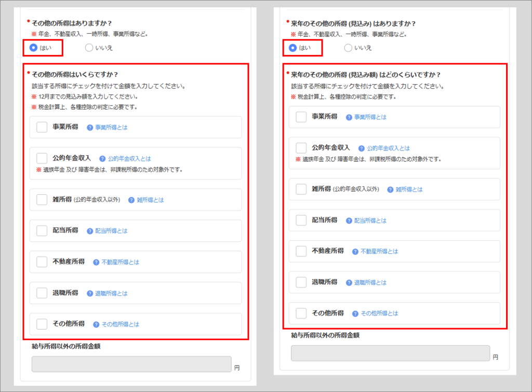Click 給与所得以外の所得金額 field in right form

pos(391,354)
